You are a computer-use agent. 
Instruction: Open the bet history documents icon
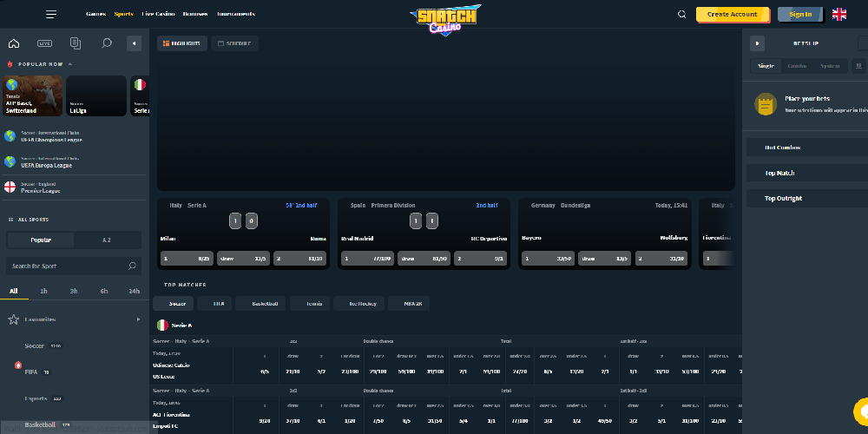click(x=76, y=43)
